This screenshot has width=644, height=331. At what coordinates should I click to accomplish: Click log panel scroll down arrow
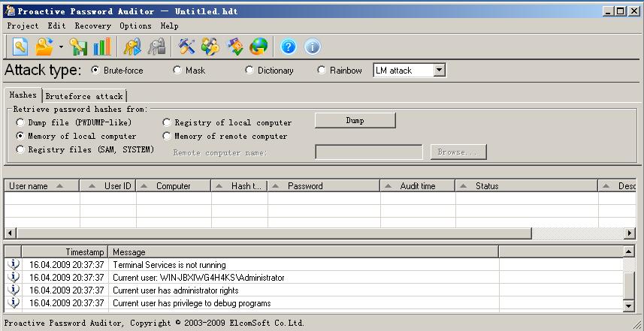point(629,305)
